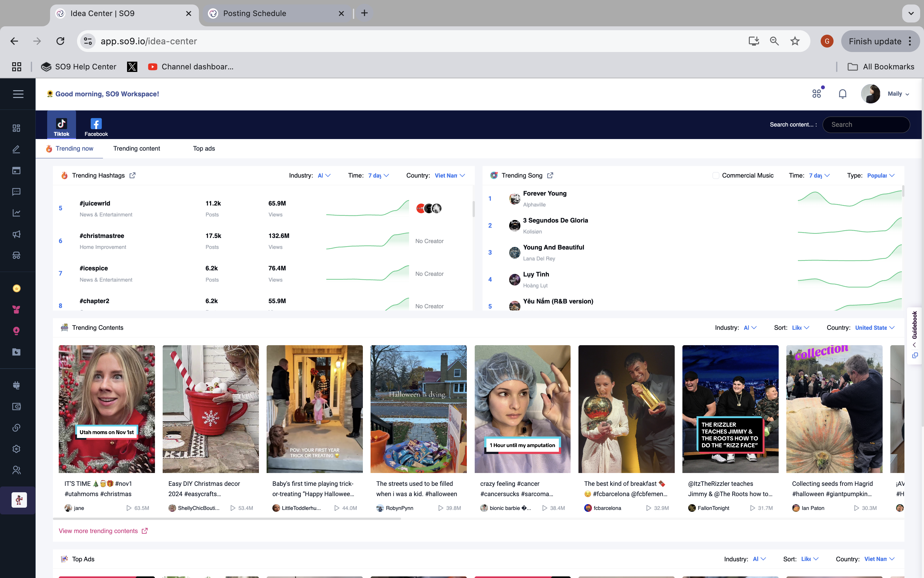Open the users icon in the sidebar

[x=16, y=470]
